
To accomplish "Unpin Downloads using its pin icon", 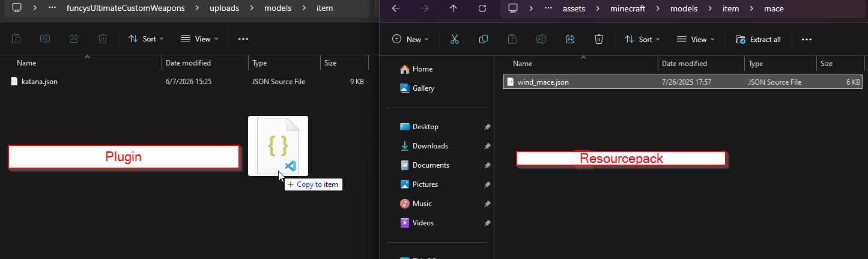I will coord(487,146).
